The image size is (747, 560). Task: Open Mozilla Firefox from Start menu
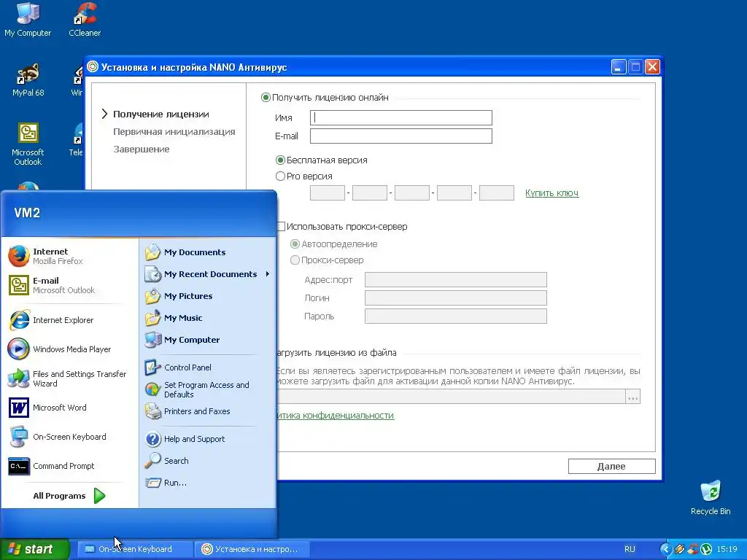[x=69, y=256]
